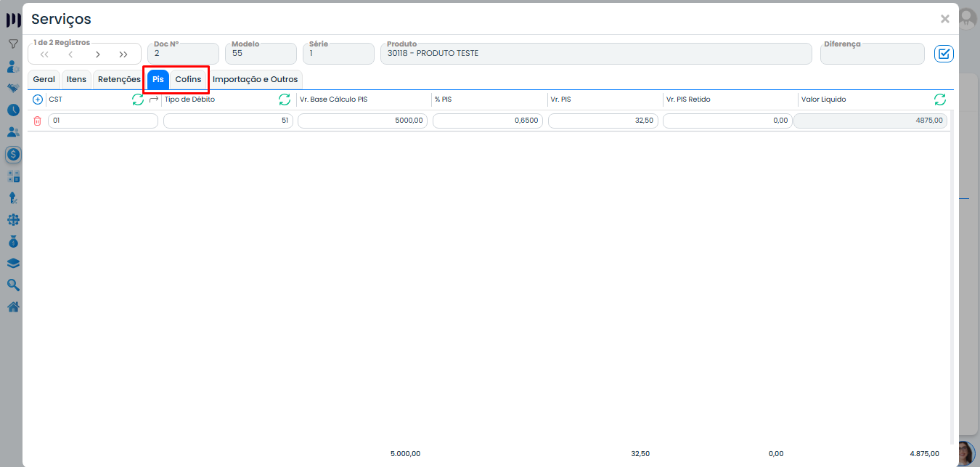Click the refresh icon beside Tipo de Débito
Viewport: 980px width, 467px height.
point(285,100)
